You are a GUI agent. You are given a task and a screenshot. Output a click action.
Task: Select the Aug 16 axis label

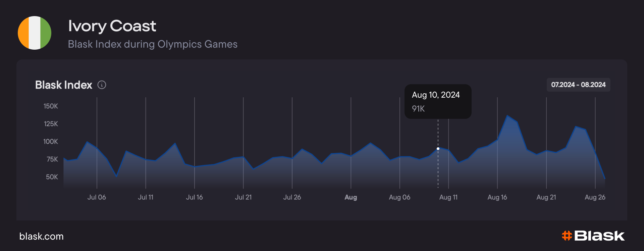coord(497,197)
